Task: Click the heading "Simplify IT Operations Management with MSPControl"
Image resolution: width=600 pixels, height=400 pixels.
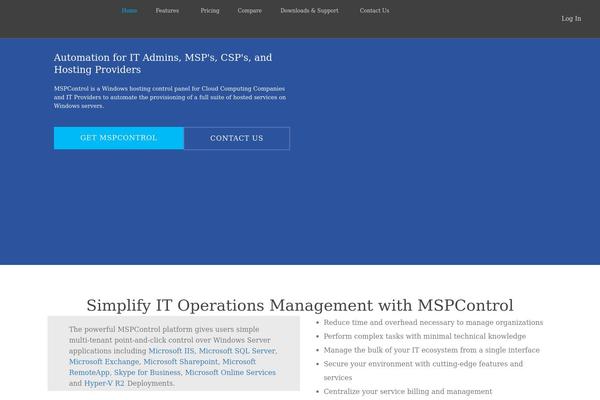Action: (300, 305)
